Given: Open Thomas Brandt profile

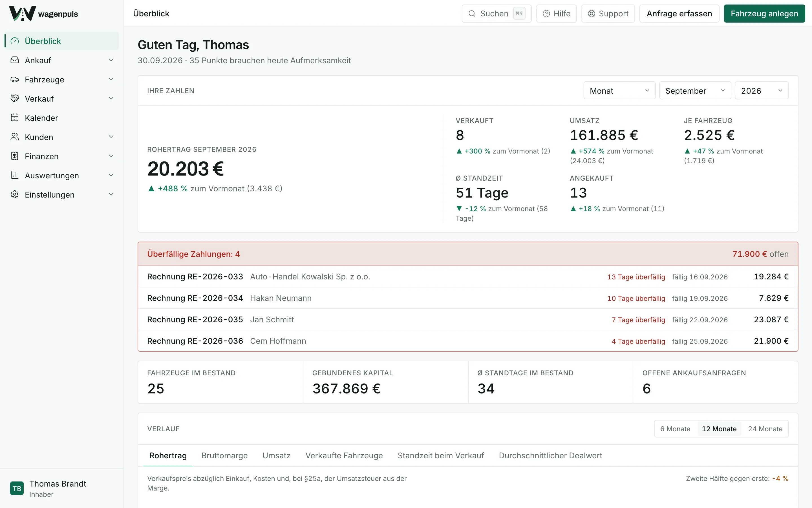Looking at the screenshot, I should point(62,489).
